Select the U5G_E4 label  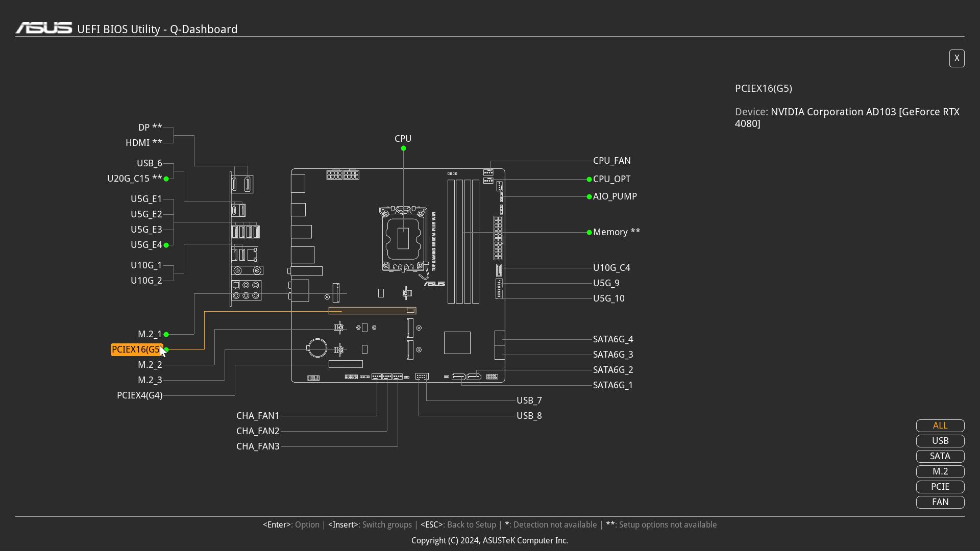click(146, 245)
